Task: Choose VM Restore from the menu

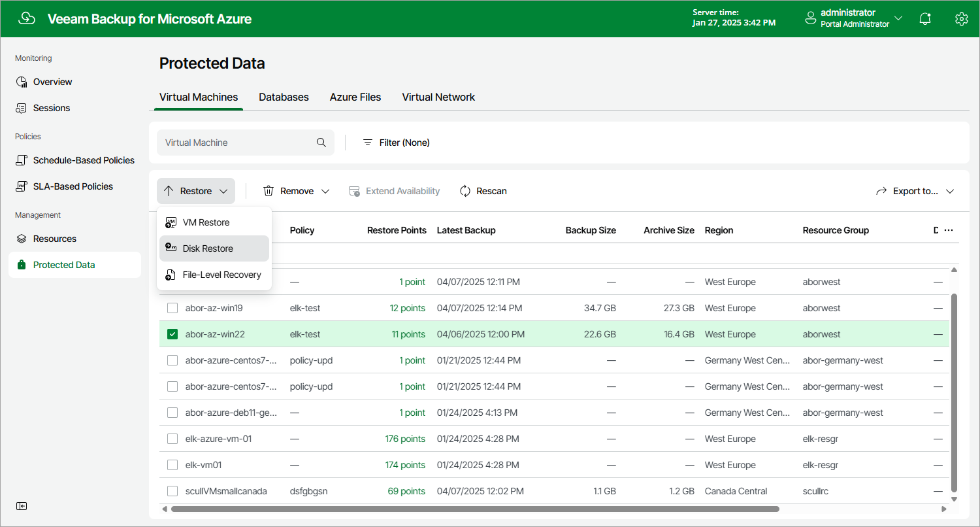Action: tap(214, 222)
